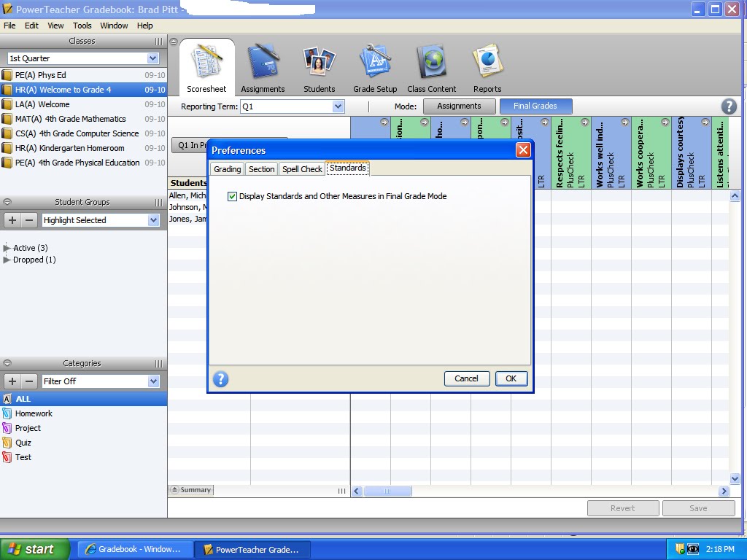Open the Filter Off categories dropdown

[x=153, y=381]
